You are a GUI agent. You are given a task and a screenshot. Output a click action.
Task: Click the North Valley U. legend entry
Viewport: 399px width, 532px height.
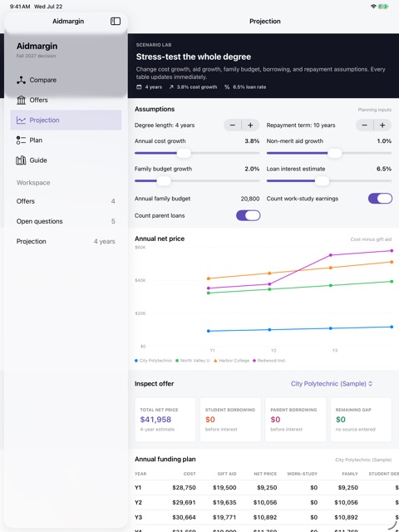(193, 361)
